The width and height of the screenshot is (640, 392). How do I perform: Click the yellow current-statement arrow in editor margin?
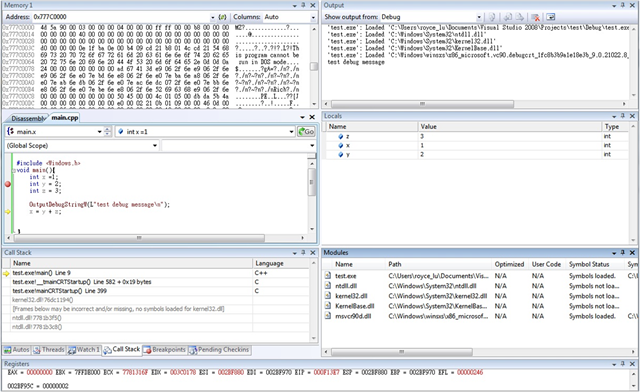coord(8,212)
